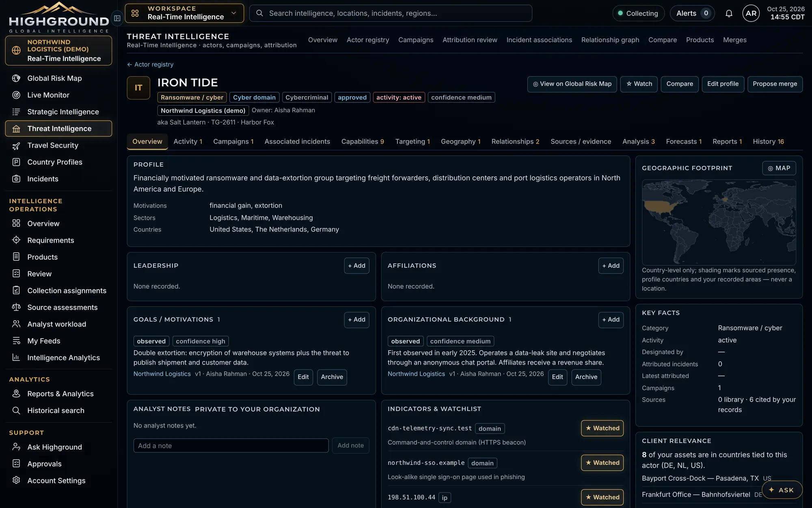The image size is (812, 508).
Task: Open Incidents camera icon
Action: pos(16,179)
